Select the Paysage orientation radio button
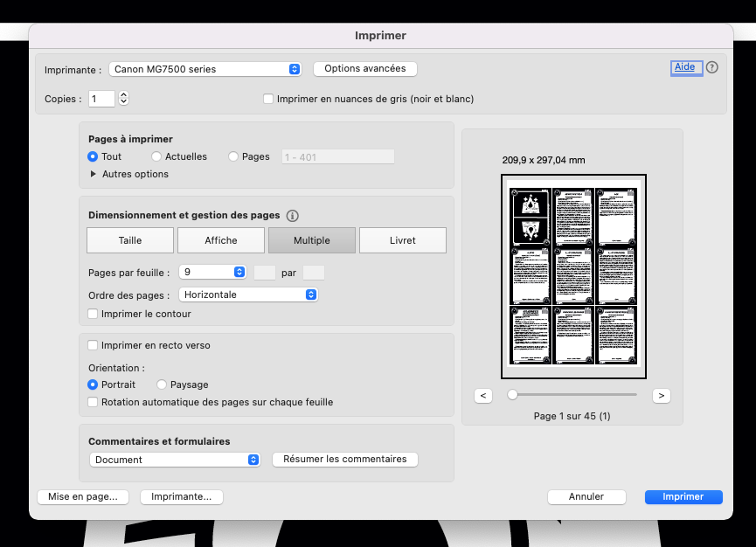 click(162, 384)
